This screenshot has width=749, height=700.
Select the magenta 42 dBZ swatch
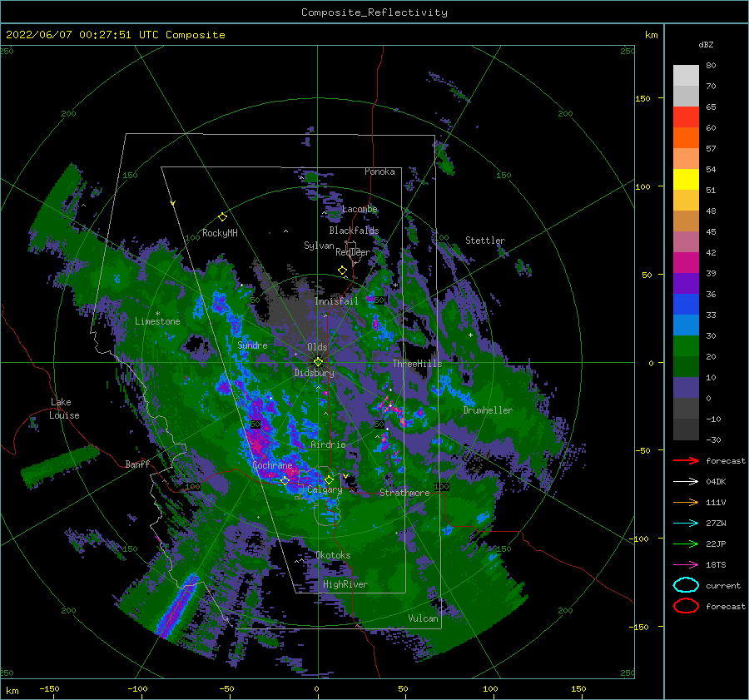coord(686,262)
